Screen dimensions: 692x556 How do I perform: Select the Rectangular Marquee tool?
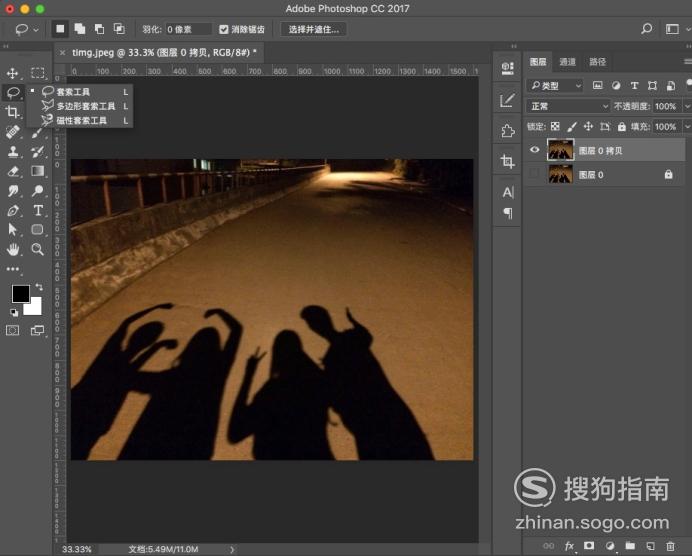coord(38,73)
